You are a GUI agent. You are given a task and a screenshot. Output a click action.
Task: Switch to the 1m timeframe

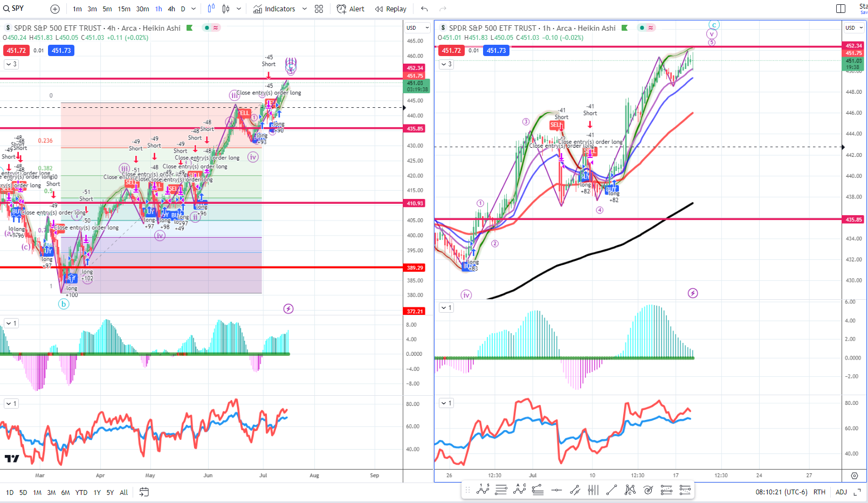[x=77, y=9]
